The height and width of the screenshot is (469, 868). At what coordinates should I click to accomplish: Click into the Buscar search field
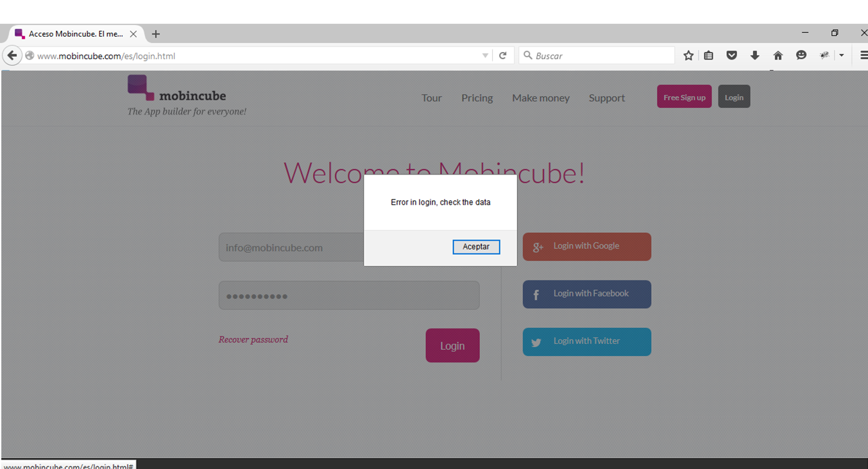tap(597, 56)
